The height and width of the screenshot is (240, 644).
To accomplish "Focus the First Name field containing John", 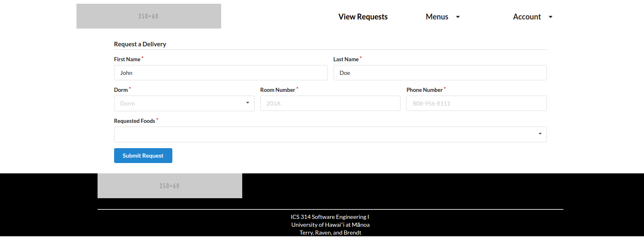I will coord(221,73).
